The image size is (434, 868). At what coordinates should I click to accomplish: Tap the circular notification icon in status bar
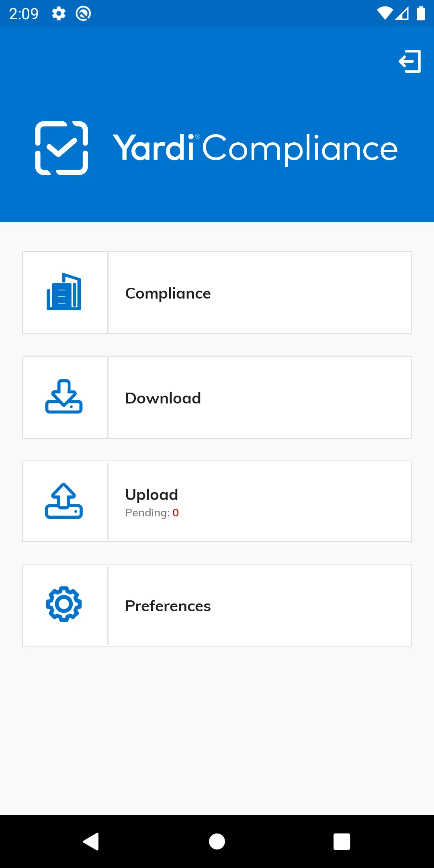click(83, 14)
